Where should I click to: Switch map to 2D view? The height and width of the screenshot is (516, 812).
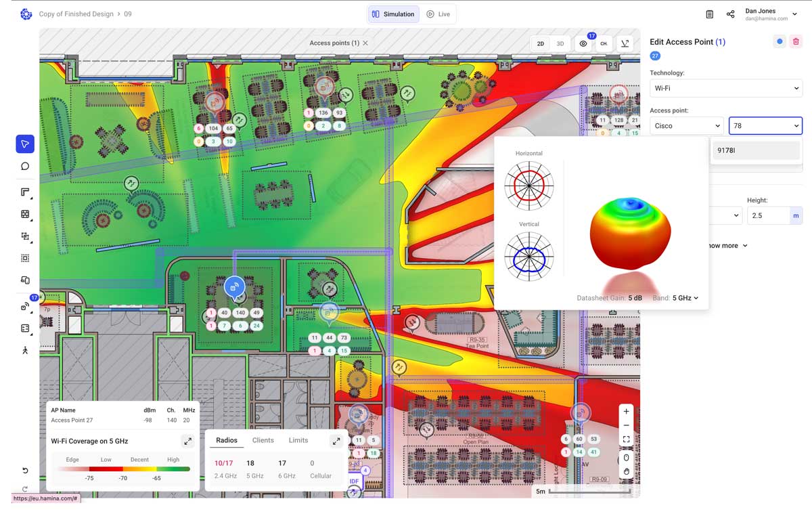tap(541, 43)
